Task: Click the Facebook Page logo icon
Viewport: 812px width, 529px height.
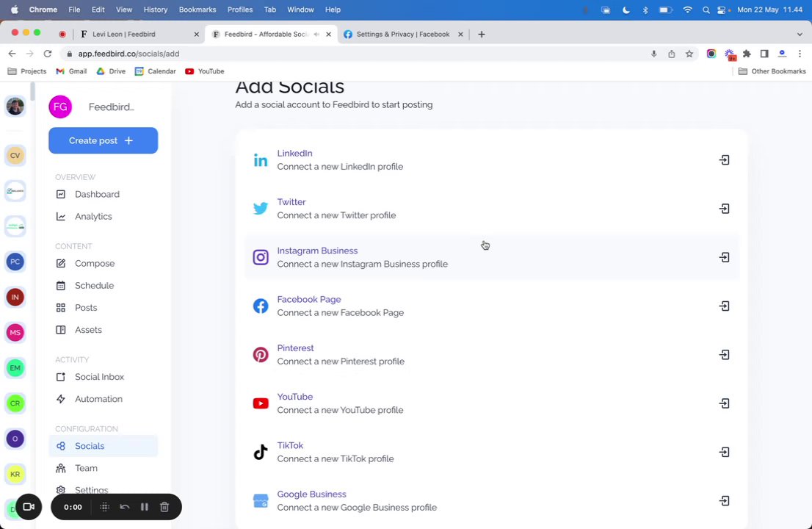Action: pyautogui.click(x=261, y=306)
